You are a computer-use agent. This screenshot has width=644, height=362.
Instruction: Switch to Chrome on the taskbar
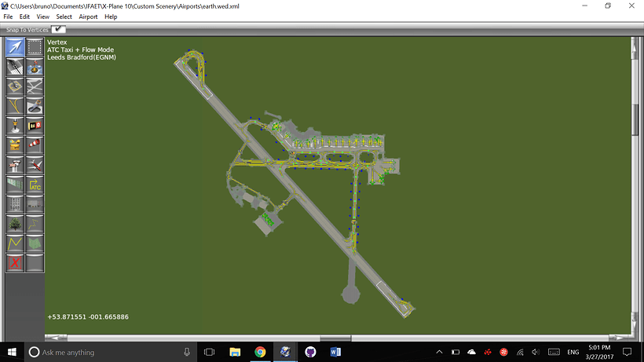260,352
